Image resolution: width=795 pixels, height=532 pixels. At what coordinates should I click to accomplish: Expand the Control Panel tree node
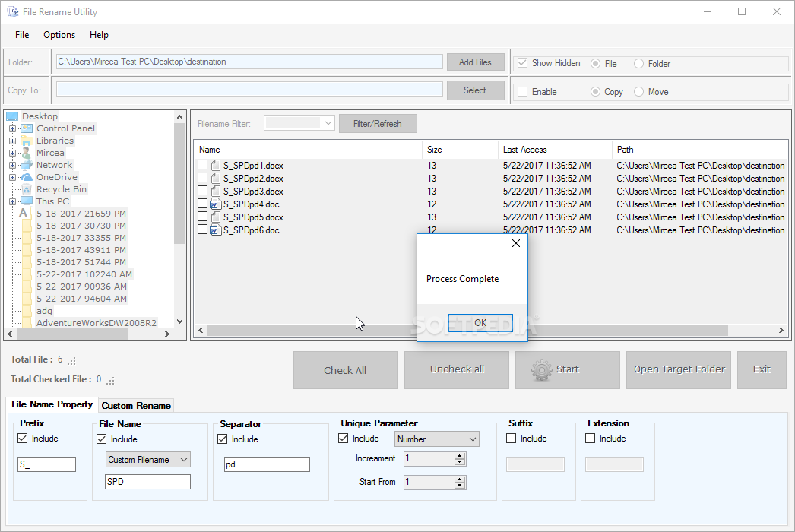[x=13, y=128]
